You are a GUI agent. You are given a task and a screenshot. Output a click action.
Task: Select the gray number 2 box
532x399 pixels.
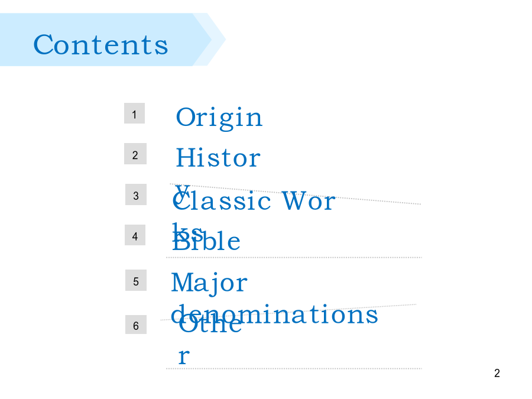[x=135, y=154]
